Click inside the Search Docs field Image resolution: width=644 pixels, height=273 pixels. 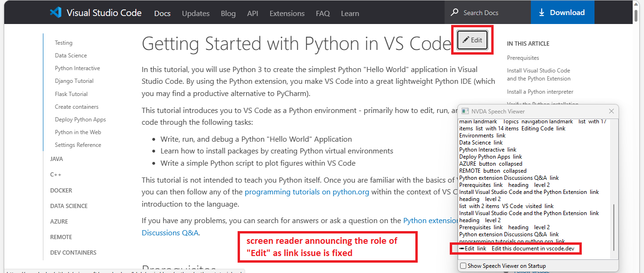tap(486, 11)
